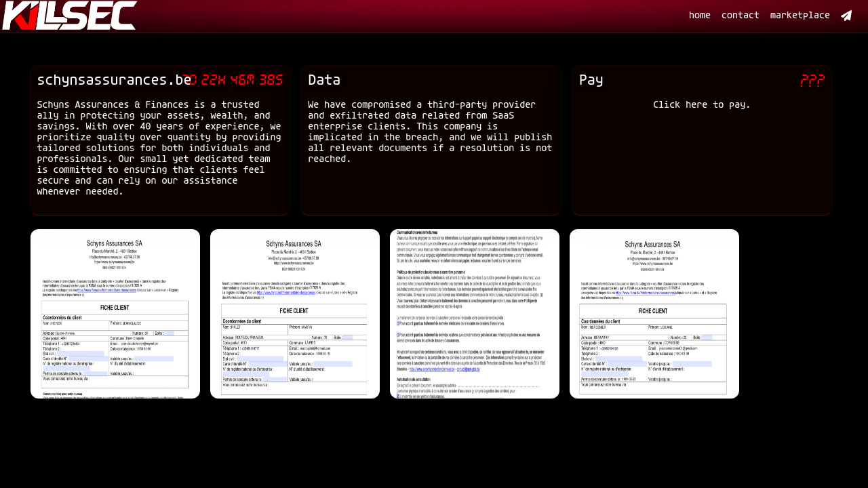The width and height of the screenshot is (868, 488).
Task: Click the countdown timer text
Action: pyautogui.click(x=233, y=81)
